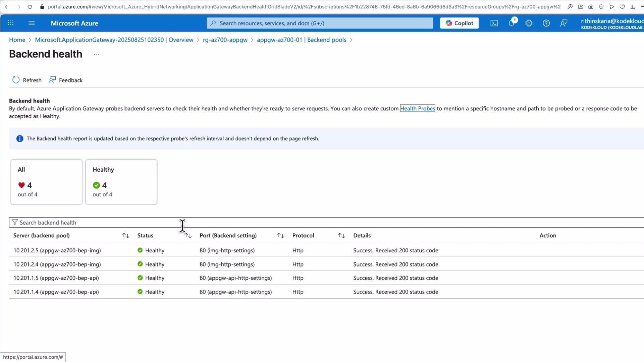Click Refresh in the command bar

click(x=27, y=80)
